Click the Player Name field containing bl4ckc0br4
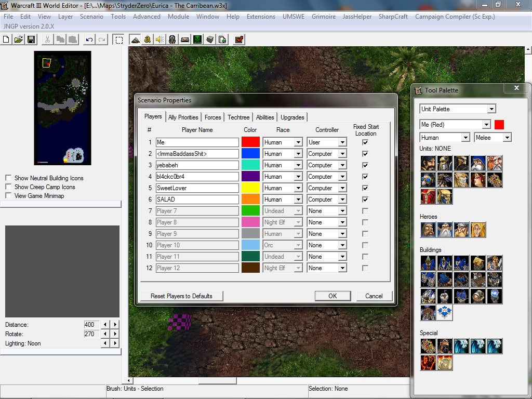This screenshot has width=532, height=399. click(x=197, y=177)
